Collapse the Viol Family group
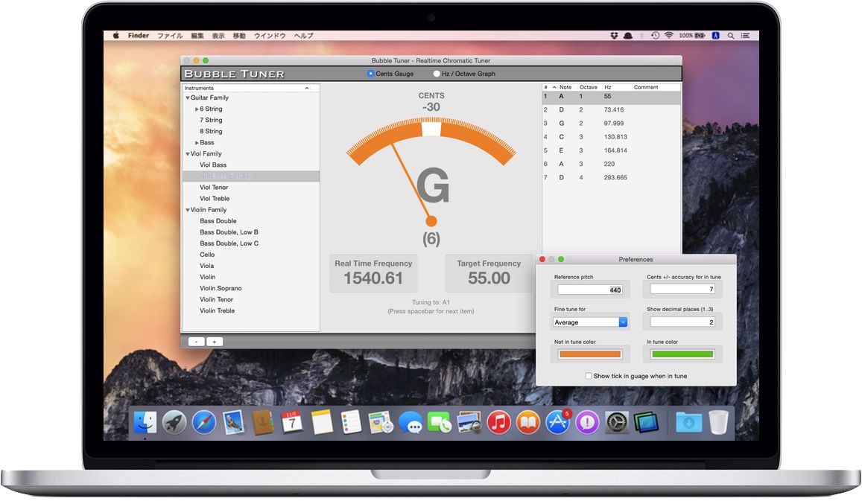862x504 pixels. pos(188,154)
